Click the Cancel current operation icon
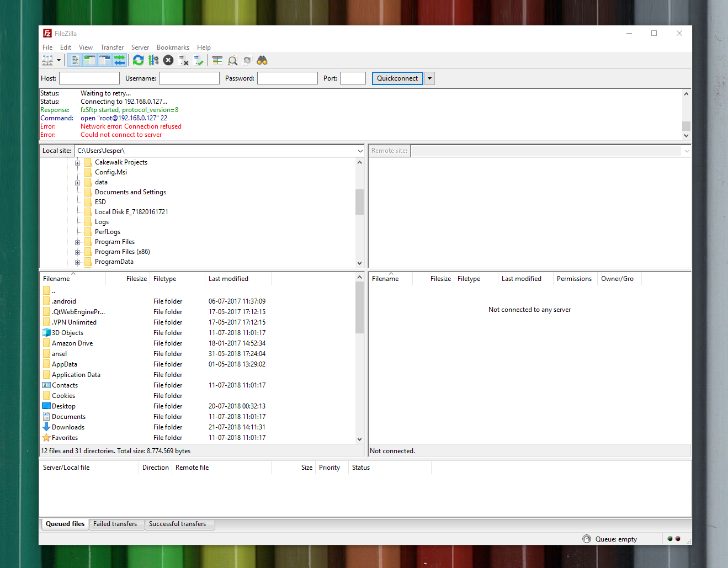 (168, 60)
